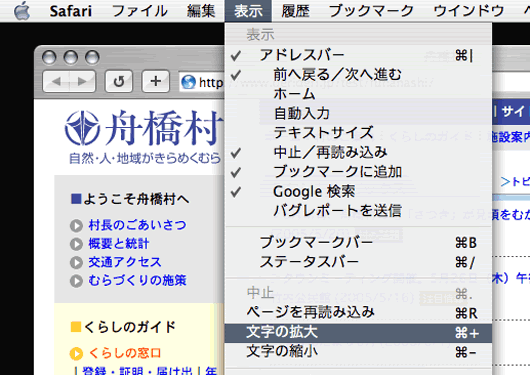Click arrow bullet beside むらづくりの施策
Image resolution: width=530 pixels, height=375 pixels.
[76, 281]
